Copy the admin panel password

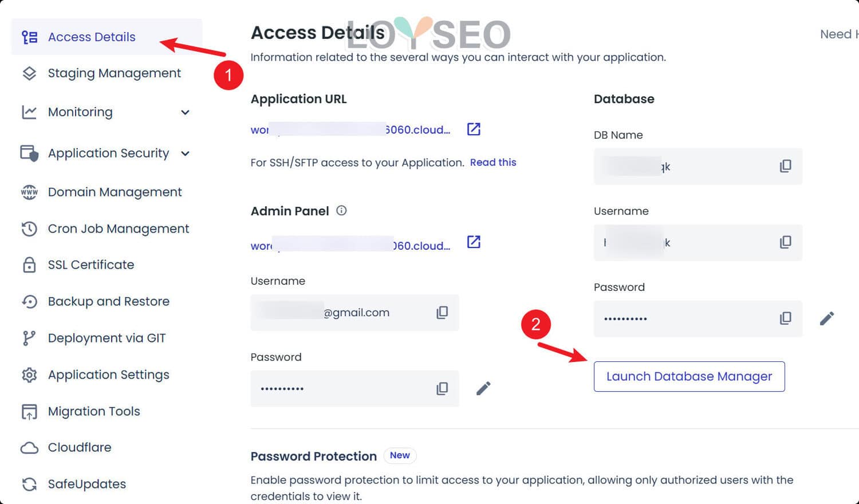coord(442,389)
